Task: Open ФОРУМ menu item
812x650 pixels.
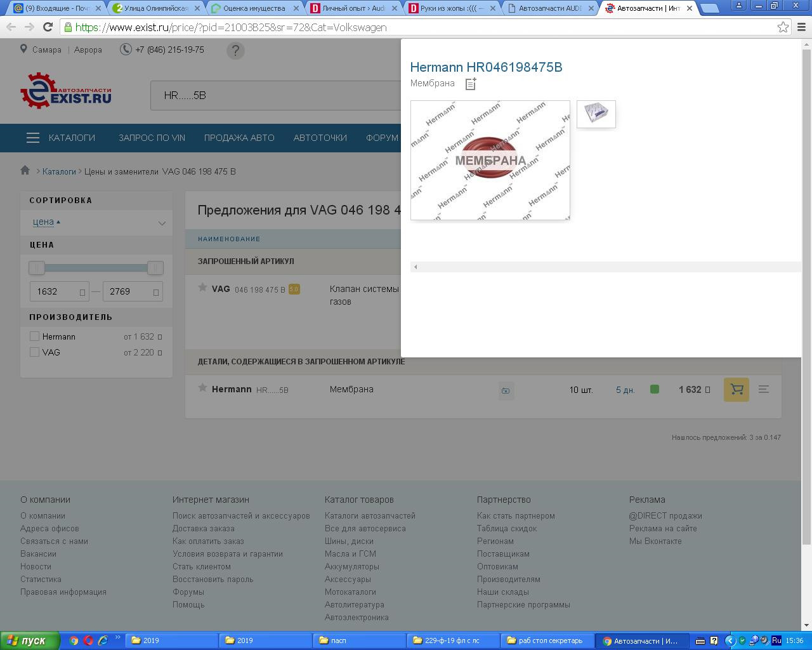Action: click(x=382, y=138)
